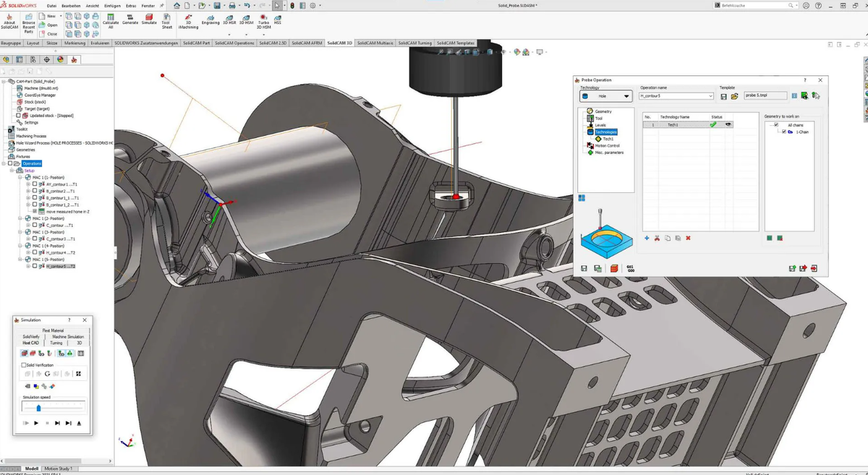
Task: Cut the selected technology with the scissors
Action: [x=657, y=238]
